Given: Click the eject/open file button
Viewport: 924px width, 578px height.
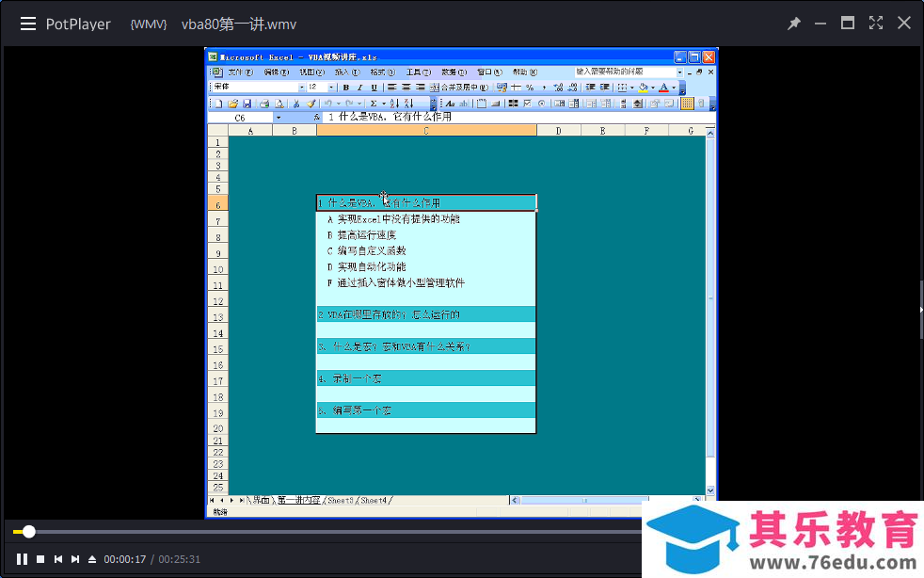Looking at the screenshot, I should [x=92, y=558].
